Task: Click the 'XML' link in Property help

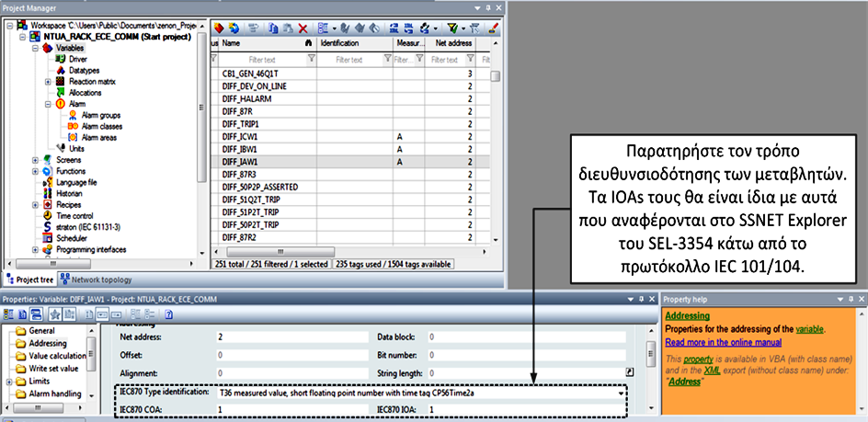Action: click(x=712, y=370)
